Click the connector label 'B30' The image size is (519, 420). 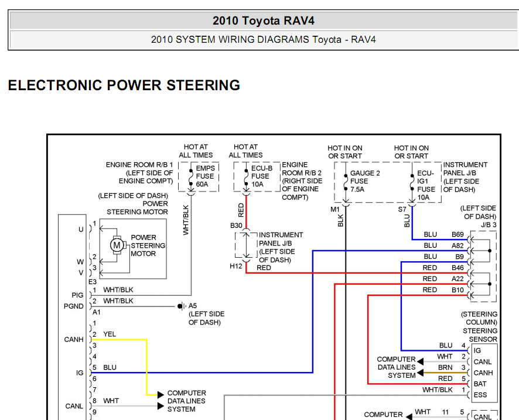pyautogui.click(x=236, y=226)
